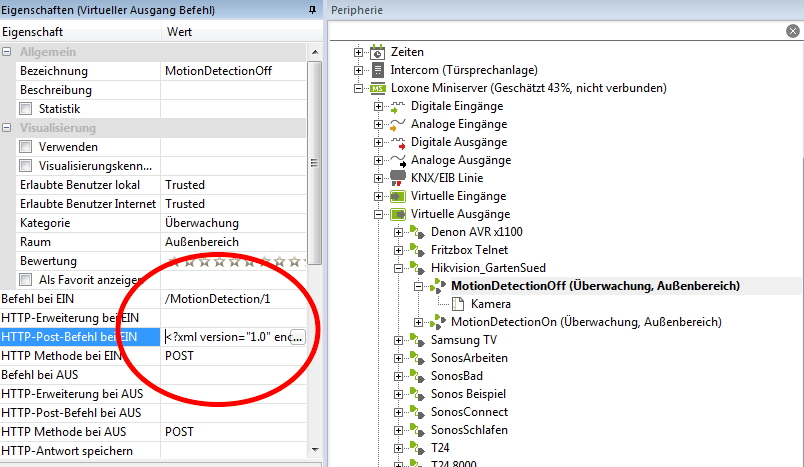Click the Virtuelle Eingänge icon
Image resolution: width=804 pixels, height=467 pixels.
[x=397, y=196]
